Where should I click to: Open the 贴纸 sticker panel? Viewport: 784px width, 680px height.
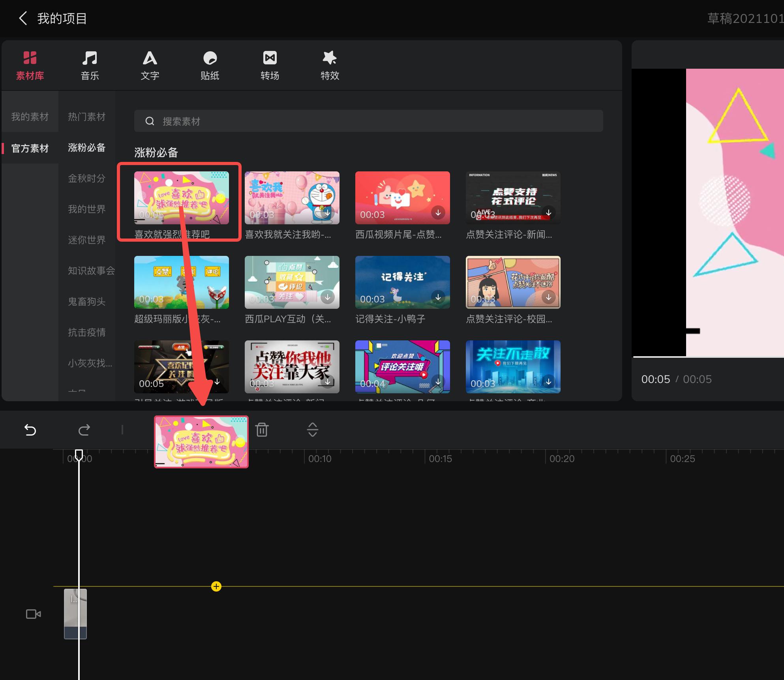[210, 65]
